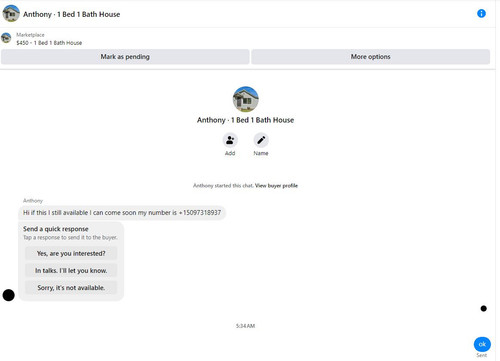Send quick reply "Sorry, it's not available."

pos(71,287)
